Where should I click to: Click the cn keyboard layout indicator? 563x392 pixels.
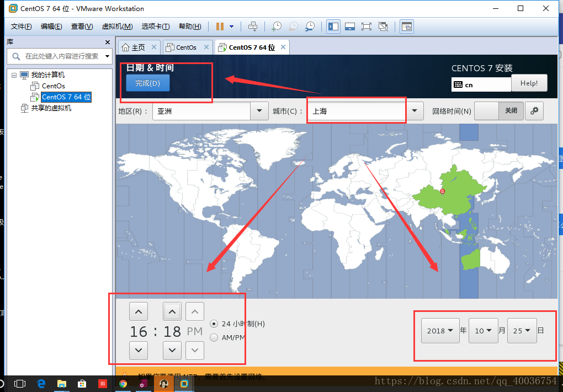481,85
